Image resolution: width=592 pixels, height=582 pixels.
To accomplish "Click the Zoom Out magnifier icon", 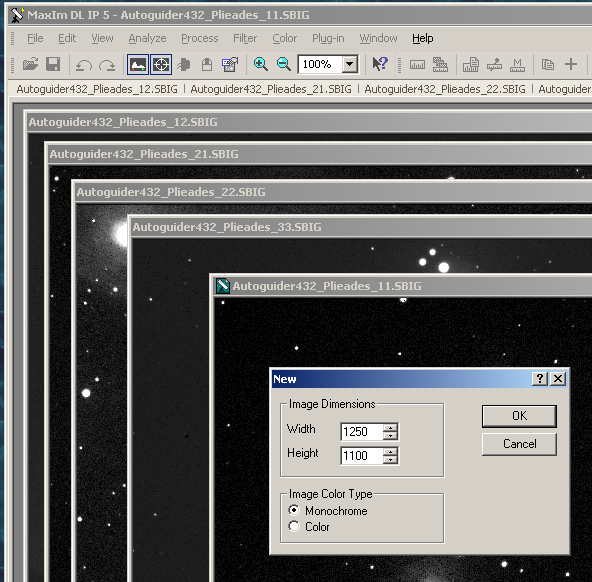I will pyautogui.click(x=284, y=64).
